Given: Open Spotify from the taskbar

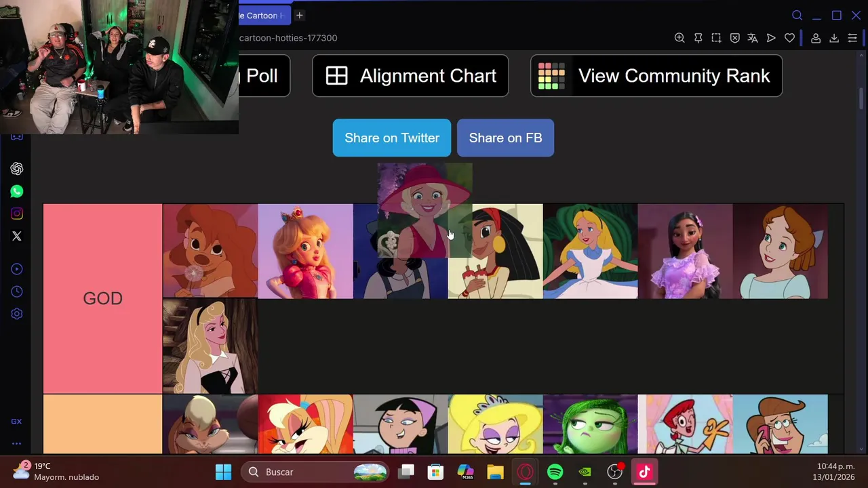Looking at the screenshot, I should (555, 472).
